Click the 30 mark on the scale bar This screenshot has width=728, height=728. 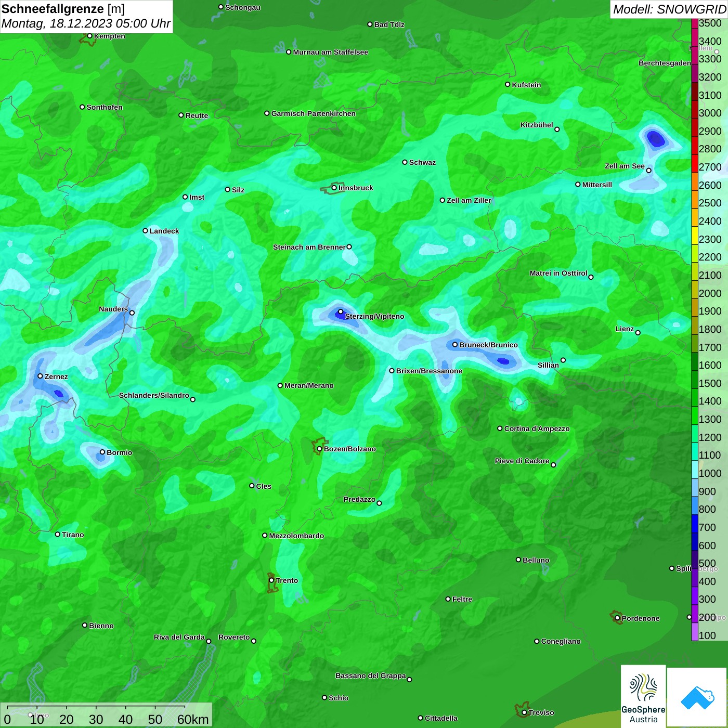96,719
